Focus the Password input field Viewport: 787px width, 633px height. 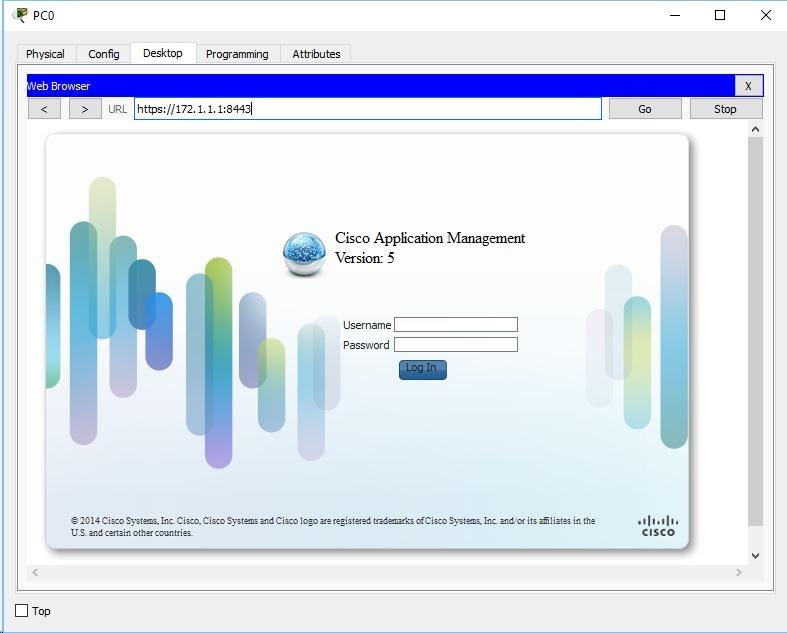tap(456, 345)
